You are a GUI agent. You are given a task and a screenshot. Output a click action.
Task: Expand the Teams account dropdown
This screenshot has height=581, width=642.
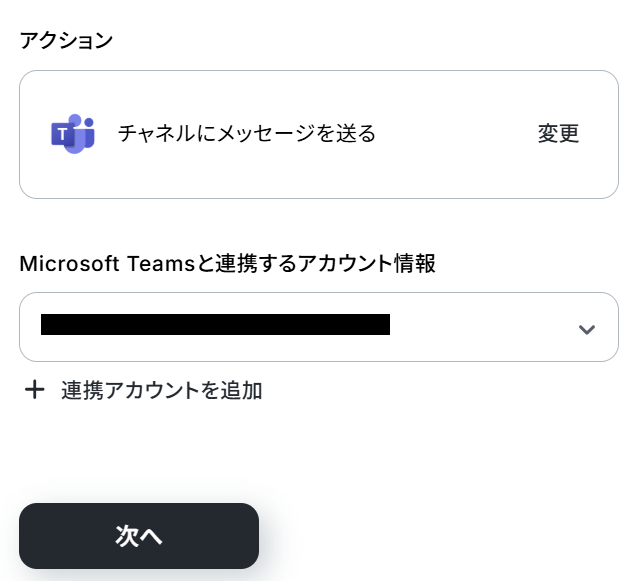coord(318,327)
